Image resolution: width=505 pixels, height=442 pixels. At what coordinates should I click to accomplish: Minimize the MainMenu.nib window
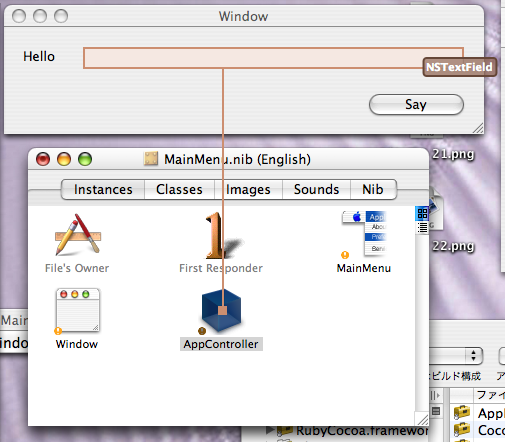(x=64, y=159)
